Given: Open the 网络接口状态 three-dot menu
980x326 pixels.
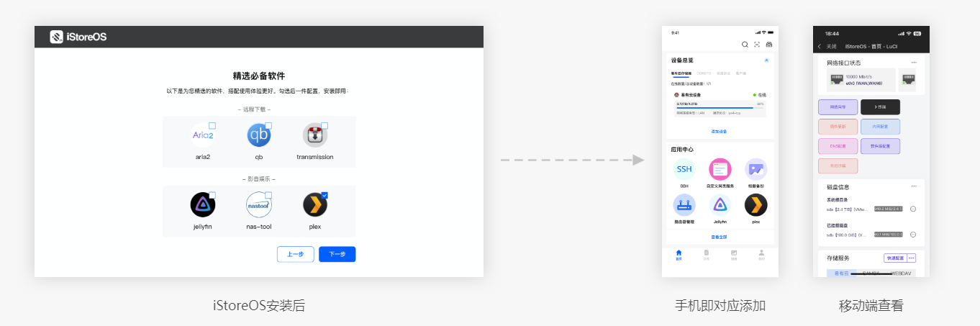Looking at the screenshot, I should pos(914,63).
